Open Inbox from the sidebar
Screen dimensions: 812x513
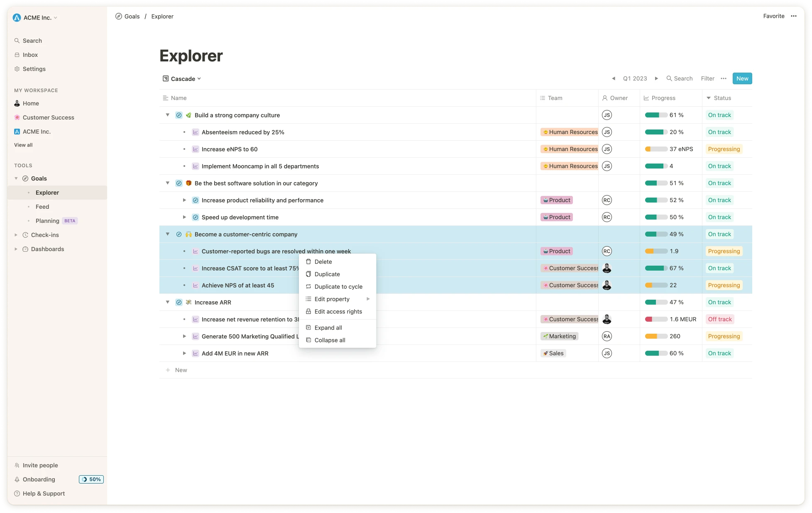coord(30,55)
